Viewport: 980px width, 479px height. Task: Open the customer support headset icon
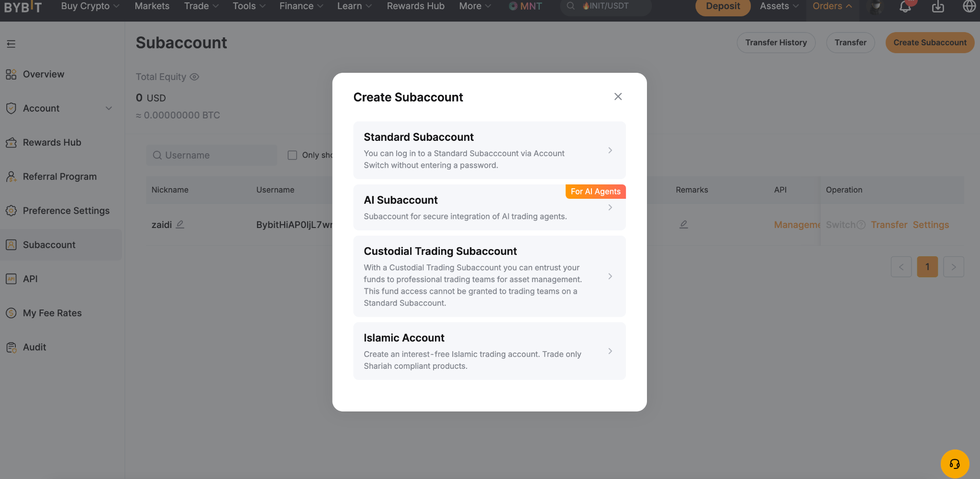[955, 464]
